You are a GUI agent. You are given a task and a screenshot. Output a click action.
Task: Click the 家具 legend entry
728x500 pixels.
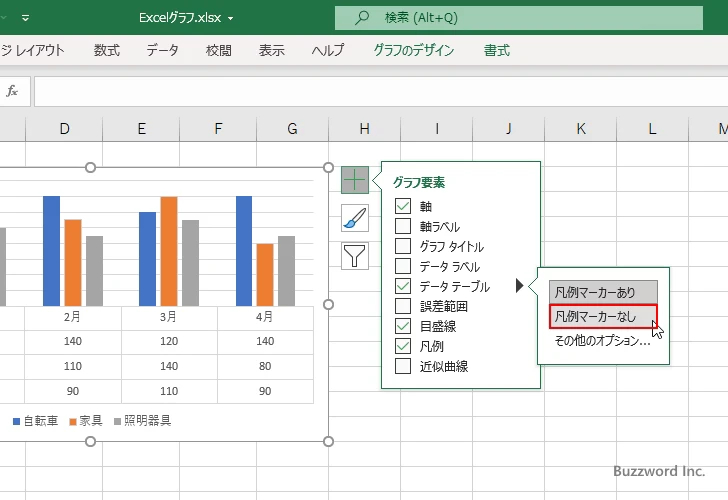pos(86,421)
